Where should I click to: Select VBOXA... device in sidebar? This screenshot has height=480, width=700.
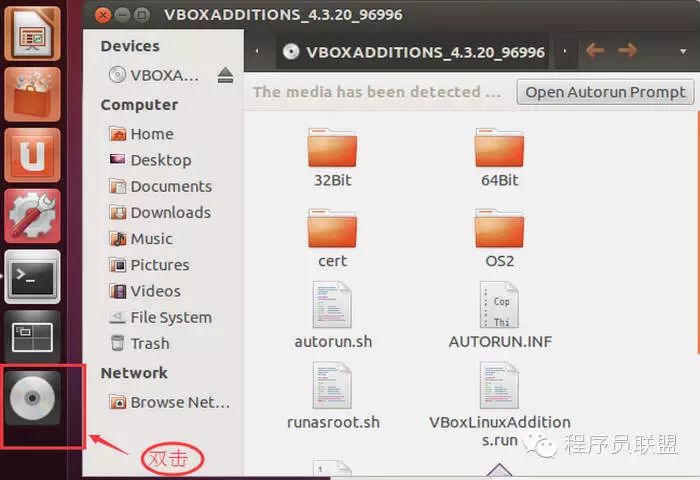154,75
